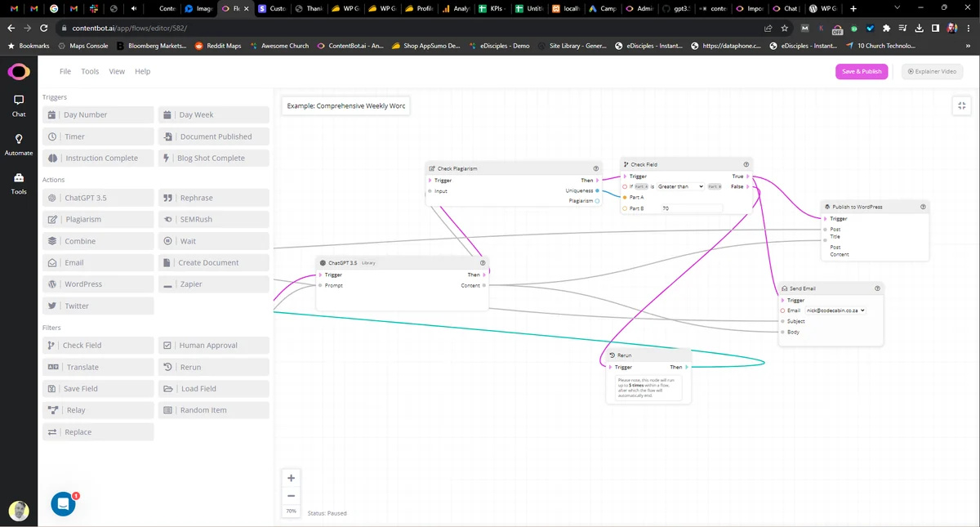Image resolution: width=980 pixels, height=527 pixels.
Task: Reload the page in Chrome
Action: point(44,28)
